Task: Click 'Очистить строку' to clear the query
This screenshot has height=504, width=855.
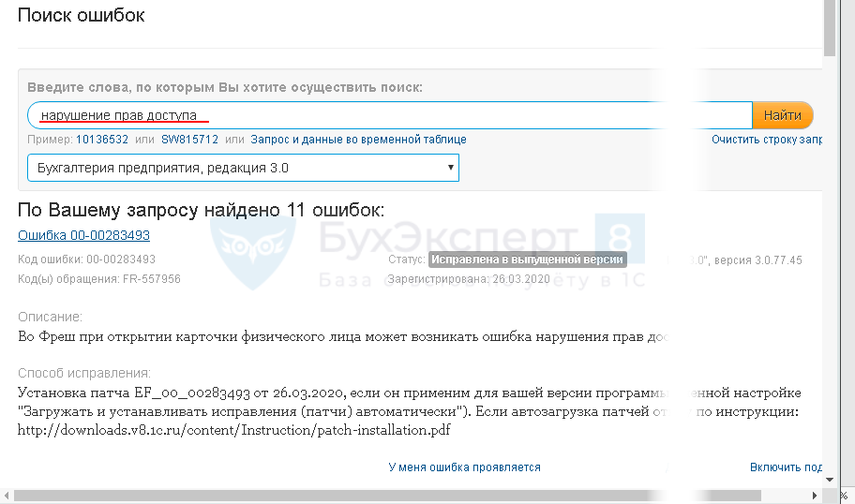Action: pos(766,140)
